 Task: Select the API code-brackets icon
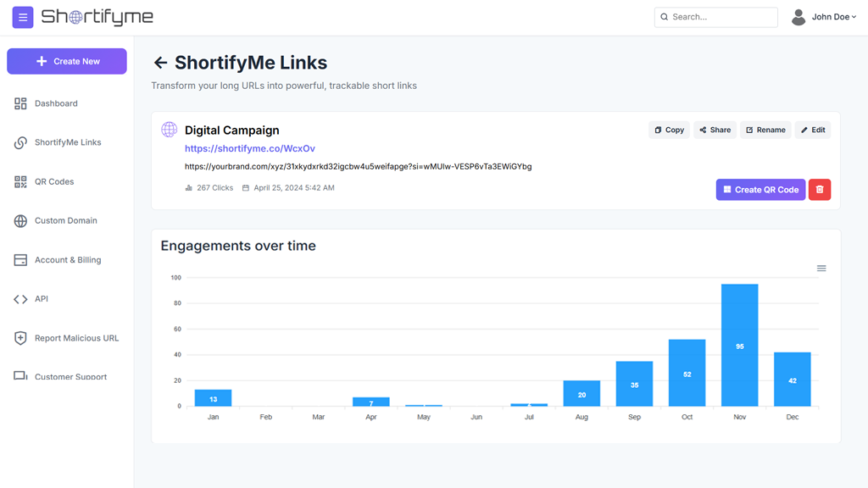[x=20, y=298]
